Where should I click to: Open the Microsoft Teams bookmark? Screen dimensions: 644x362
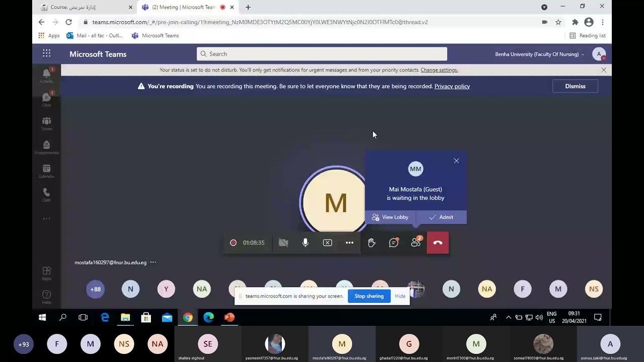(155, 36)
